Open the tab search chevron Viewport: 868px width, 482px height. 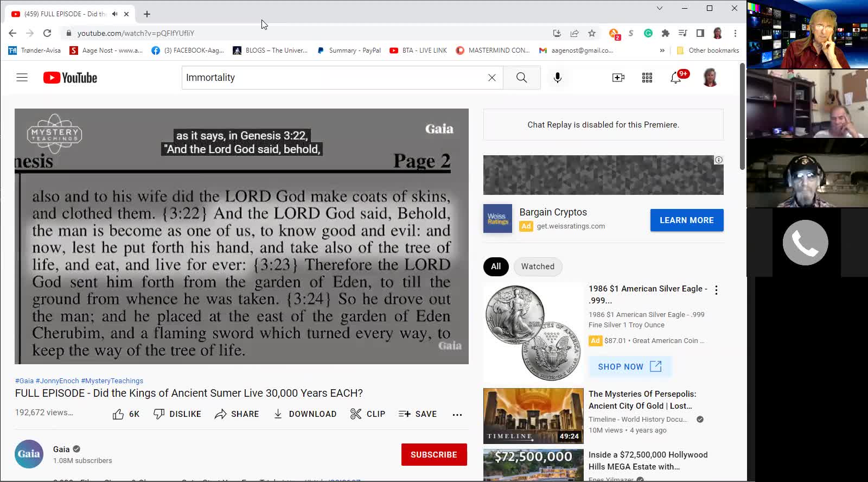pos(659,8)
